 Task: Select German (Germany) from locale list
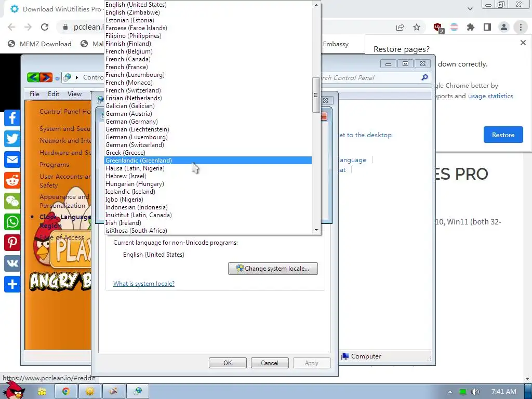(x=208, y=122)
